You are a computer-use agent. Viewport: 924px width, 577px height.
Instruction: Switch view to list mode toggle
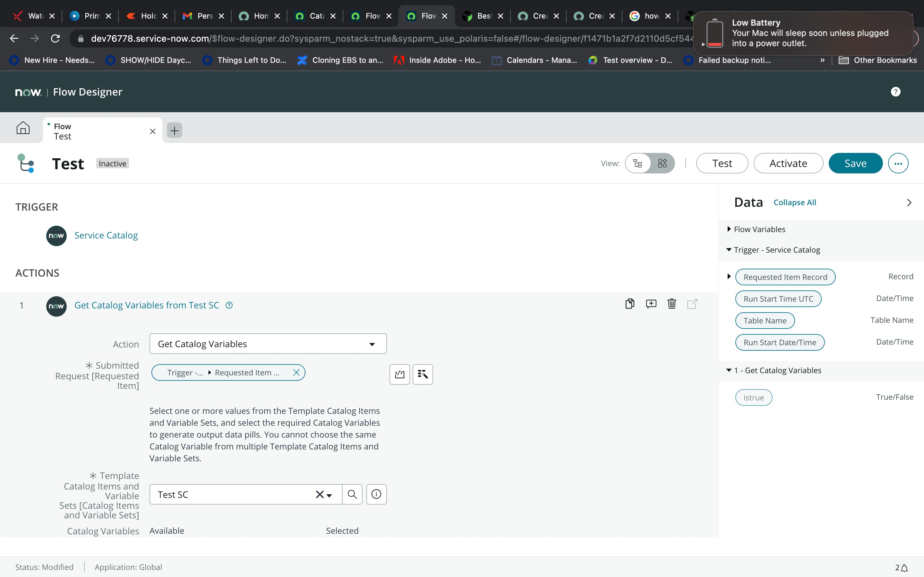tap(637, 163)
